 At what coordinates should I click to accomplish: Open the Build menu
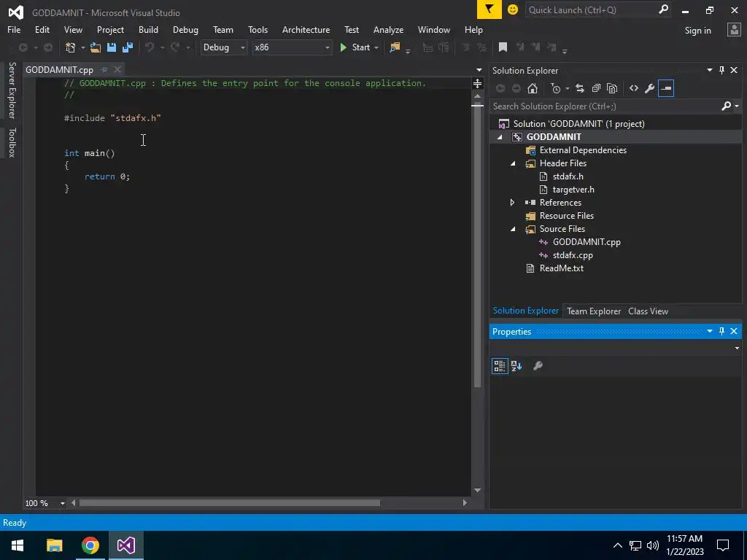click(148, 29)
